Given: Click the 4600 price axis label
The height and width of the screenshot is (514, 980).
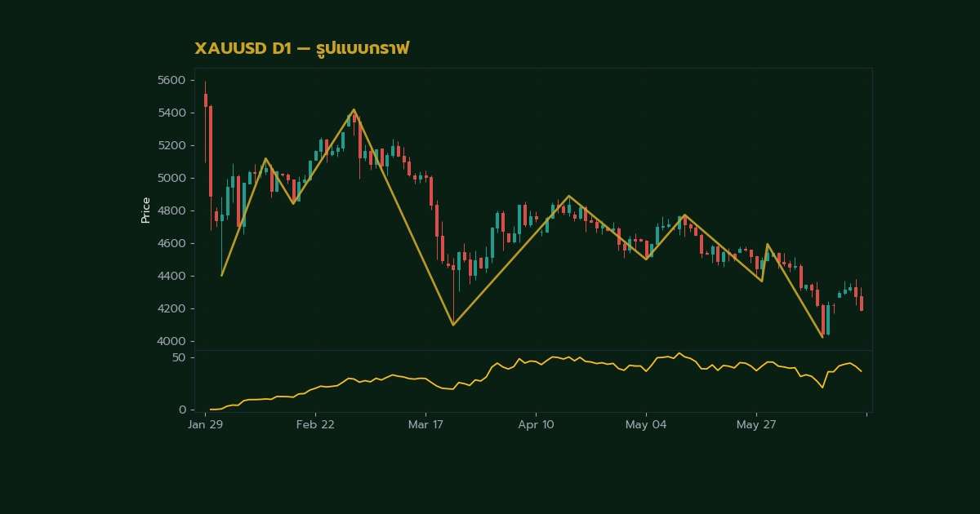Looking at the screenshot, I should (171, 243).
